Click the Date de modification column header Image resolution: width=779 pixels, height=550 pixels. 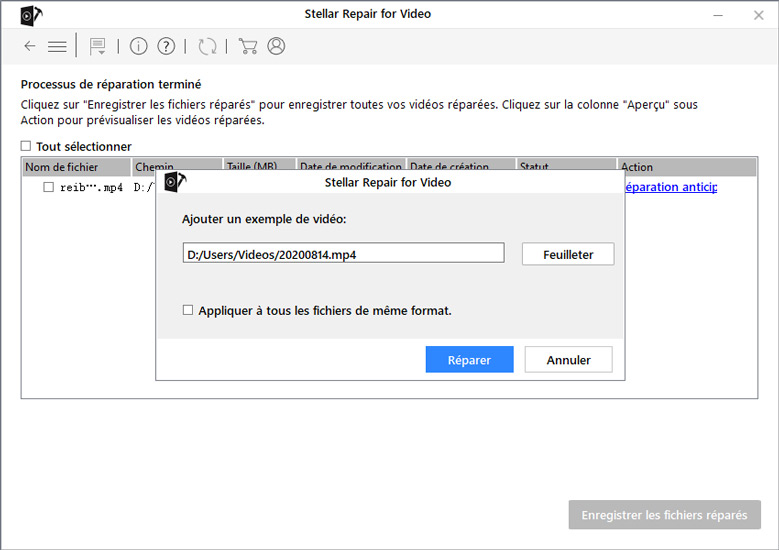[x=351, y=164]
